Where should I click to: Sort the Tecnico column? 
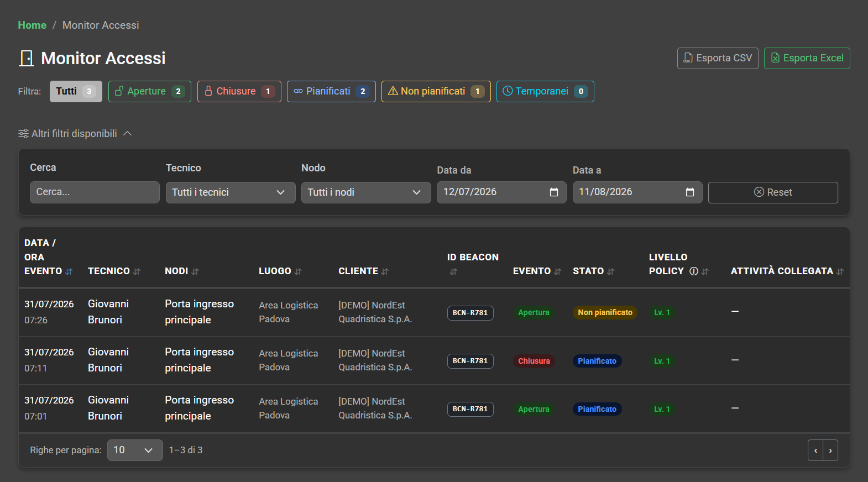pyautogui.click(x=137, y=271)
